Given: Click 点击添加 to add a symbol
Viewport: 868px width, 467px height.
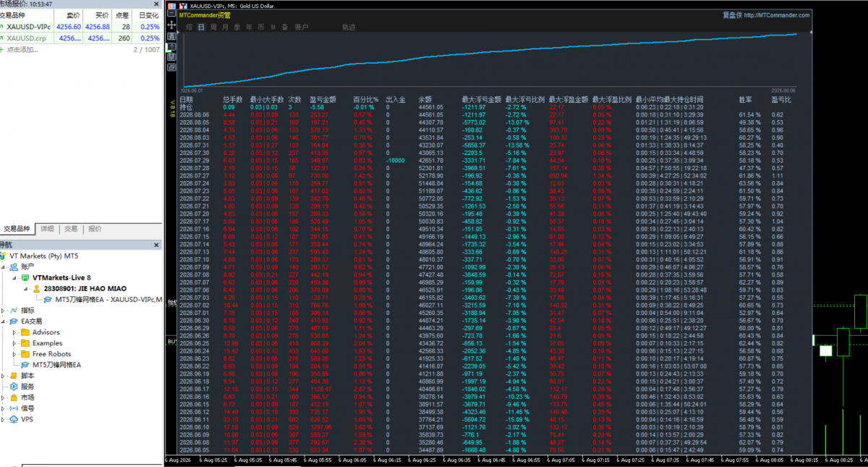Looking at the screenshot, I should click(22, 49).
